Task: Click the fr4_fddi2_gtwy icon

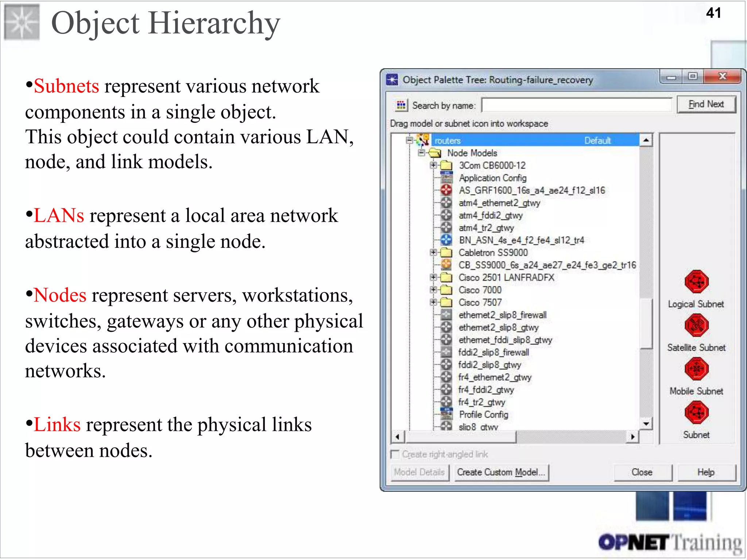Action: tap(446, 389)
